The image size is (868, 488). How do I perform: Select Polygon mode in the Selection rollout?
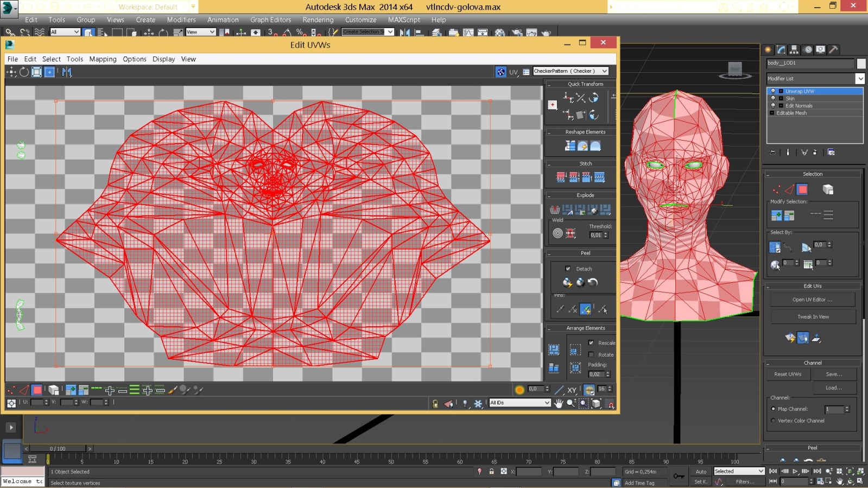[x=802, y=189]
